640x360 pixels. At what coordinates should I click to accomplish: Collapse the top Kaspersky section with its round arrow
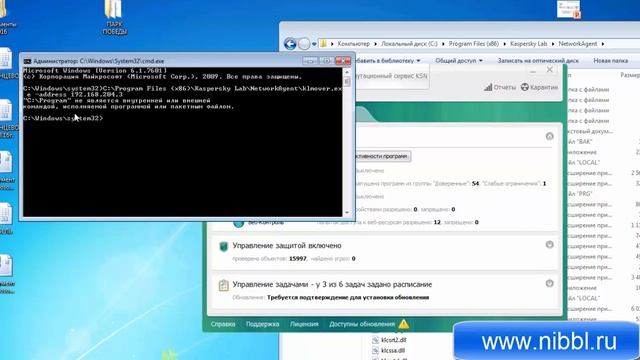click(549, 136)
